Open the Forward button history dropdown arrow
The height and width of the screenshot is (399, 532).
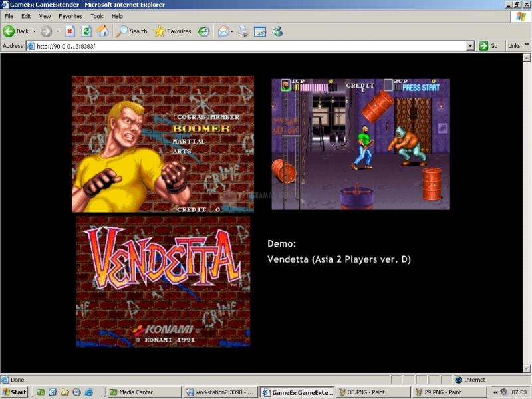58,31
